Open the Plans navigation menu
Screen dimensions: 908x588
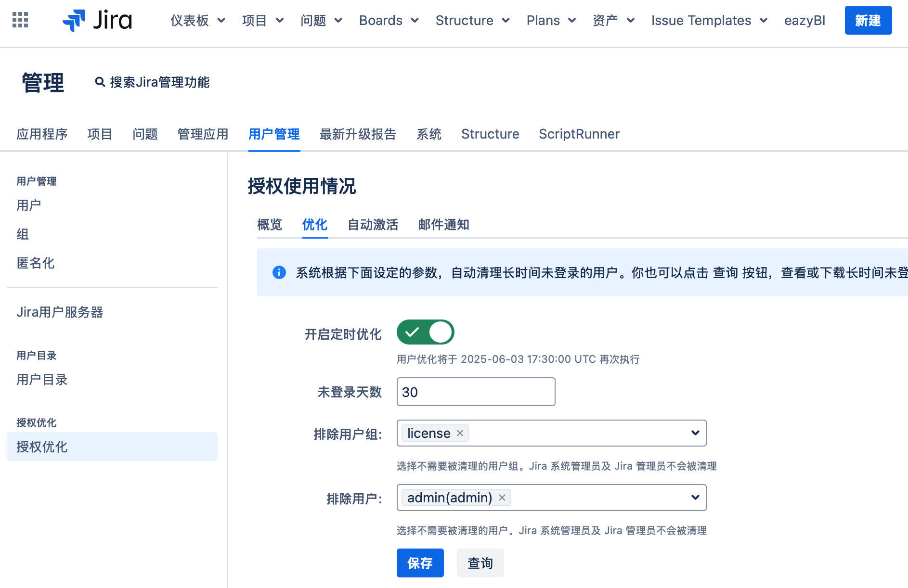pyautogui.click(x=551, y=20)
